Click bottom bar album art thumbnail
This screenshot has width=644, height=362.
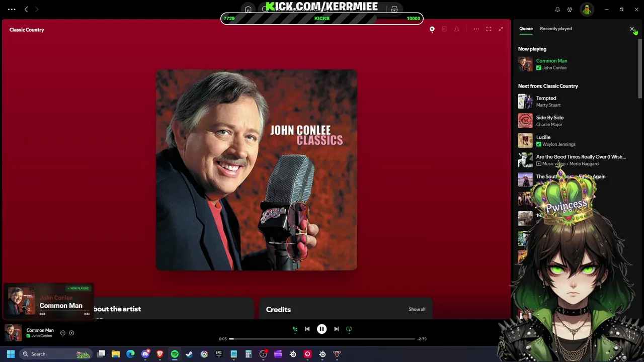tap(13, 333)
